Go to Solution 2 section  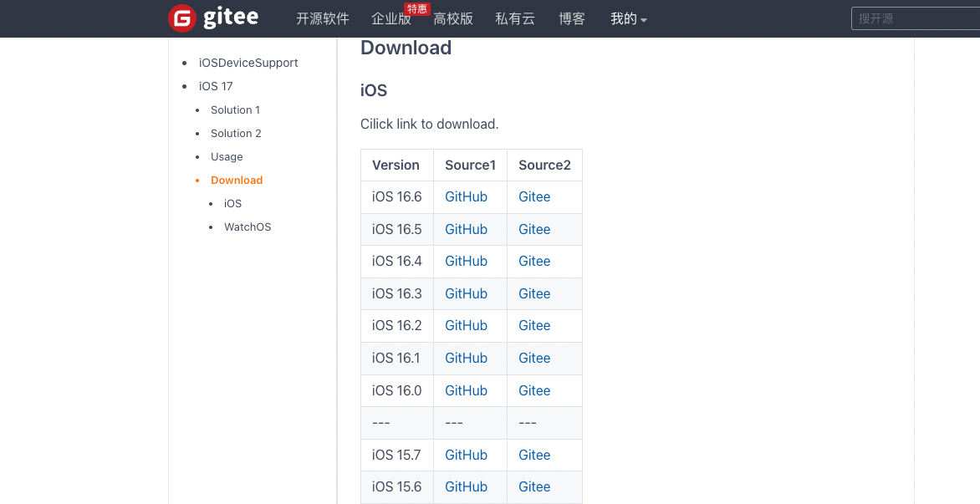(236, 133)
